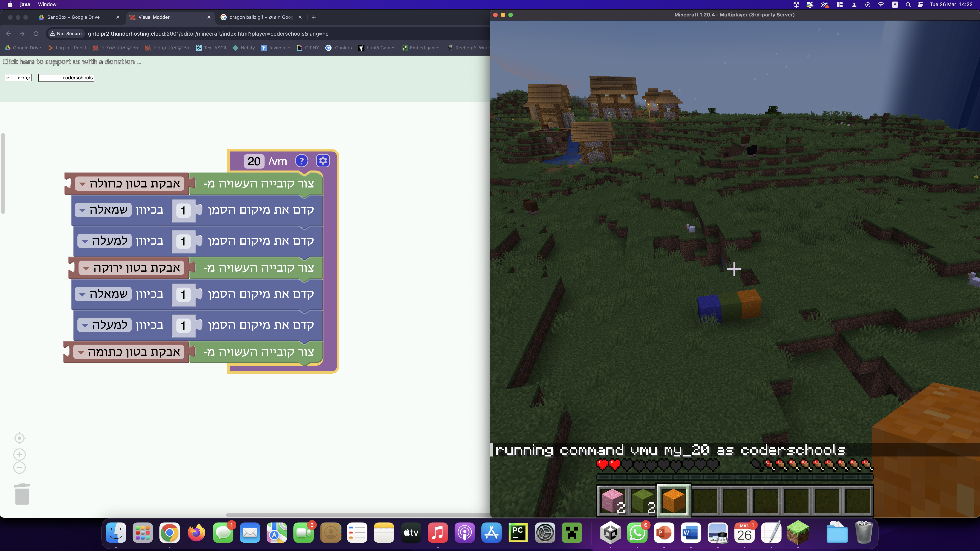Open Messages from the dock
The image size is (980, 551).
click(223, 533)
